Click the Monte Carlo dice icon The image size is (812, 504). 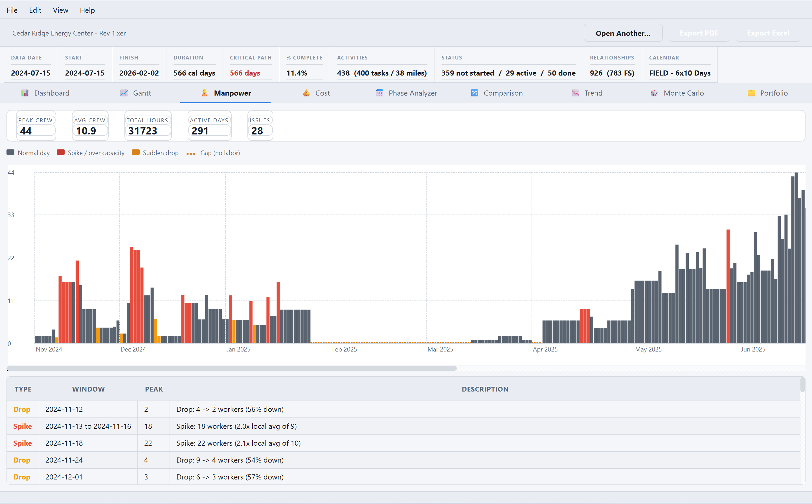(x=654, y=93)
